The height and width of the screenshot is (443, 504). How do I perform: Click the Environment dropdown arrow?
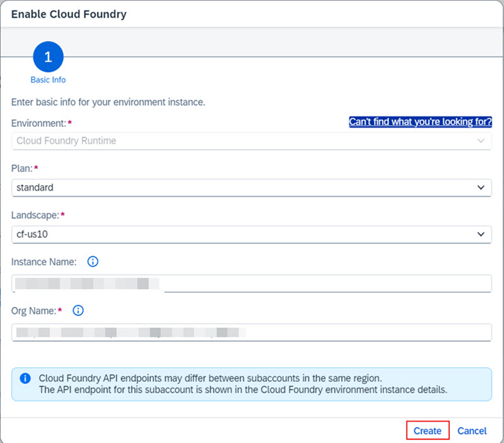point(481,141)
